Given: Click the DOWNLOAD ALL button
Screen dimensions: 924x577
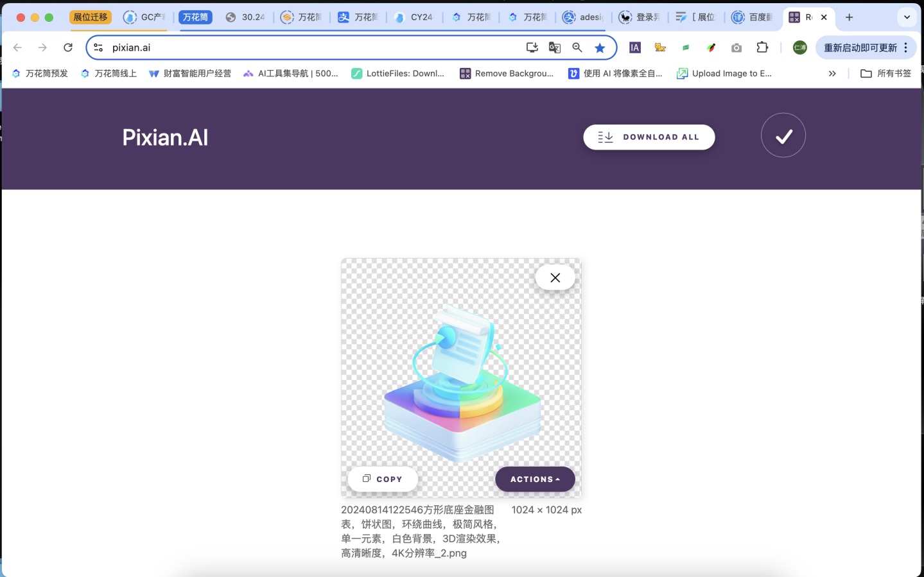Looking at the screenshot, I should (649, 137).
